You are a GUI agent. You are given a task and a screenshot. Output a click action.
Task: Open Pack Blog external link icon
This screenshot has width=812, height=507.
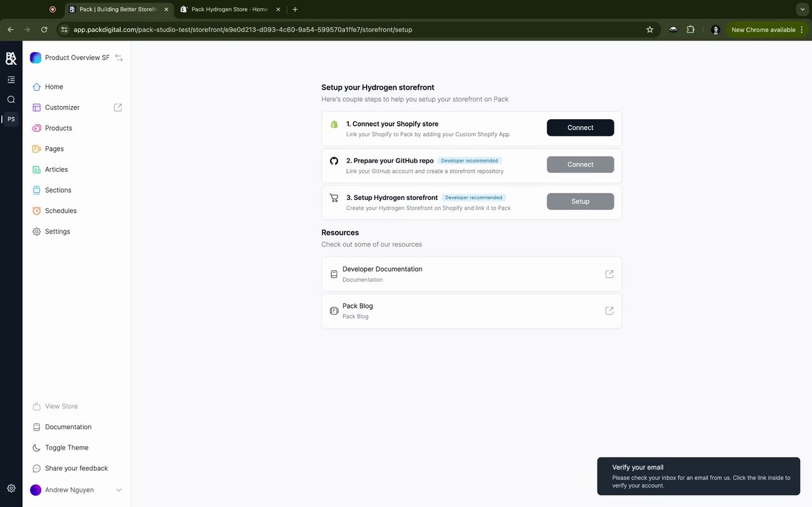pyautogui.click(x=610, y=311)
